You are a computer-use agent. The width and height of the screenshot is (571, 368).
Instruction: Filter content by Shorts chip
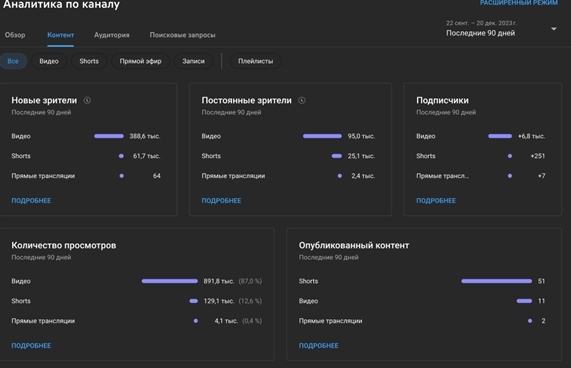click(x=89, y=61)
